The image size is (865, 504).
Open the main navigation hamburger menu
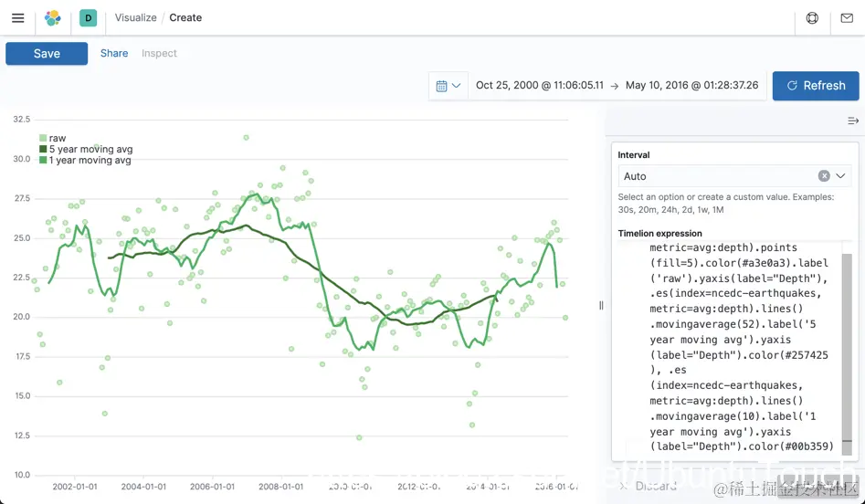click(x=18, y=18)
